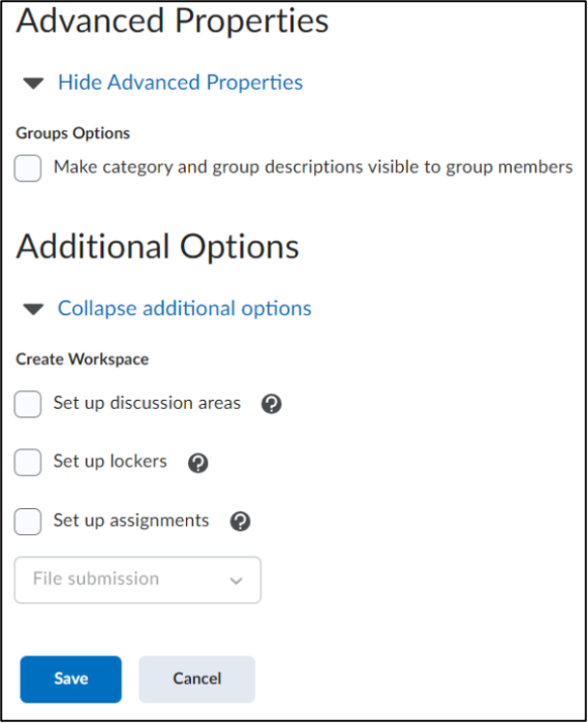Viewport: 588px width, 723px height.
Task: Check the Set up discussion areas box
Action: pos(28,404)
